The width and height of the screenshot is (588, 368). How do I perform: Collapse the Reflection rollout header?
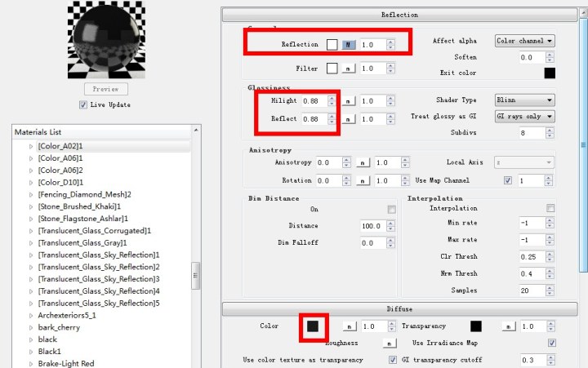point(399,15)
